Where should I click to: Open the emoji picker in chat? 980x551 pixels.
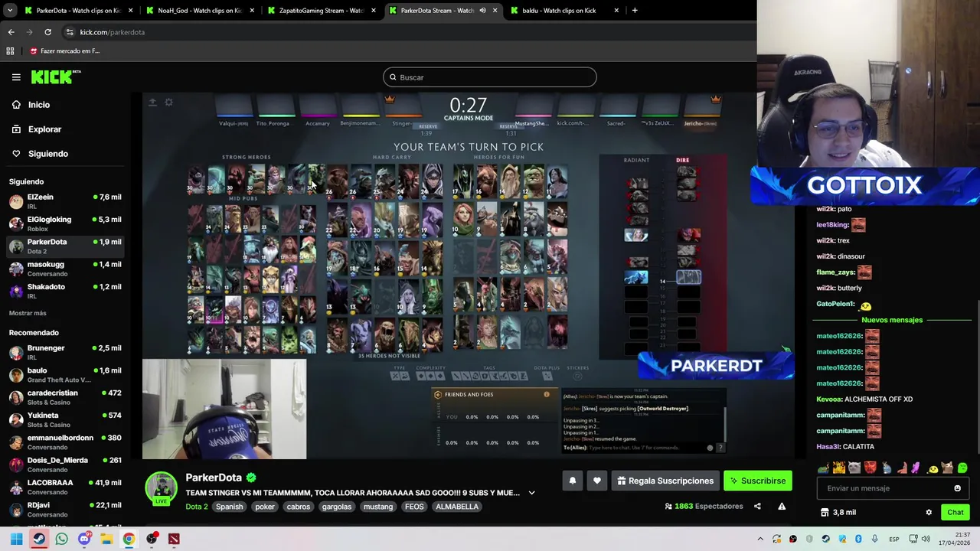957,488
